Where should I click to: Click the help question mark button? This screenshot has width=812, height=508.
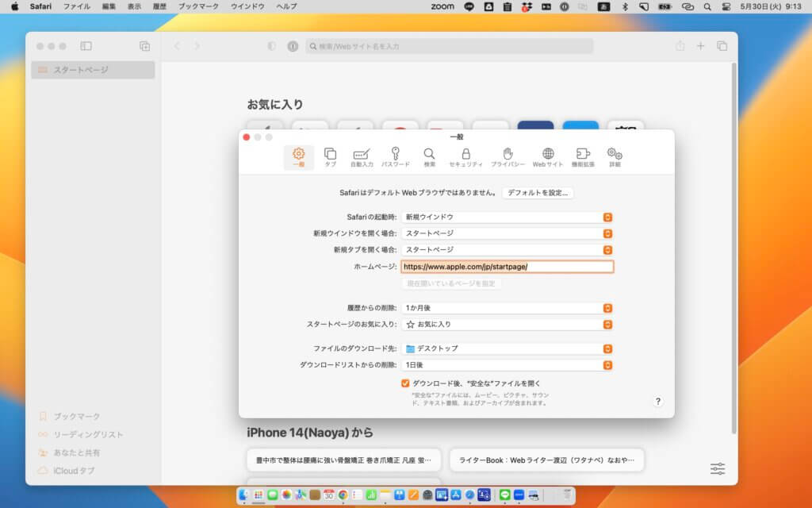[x=657, y=401]
